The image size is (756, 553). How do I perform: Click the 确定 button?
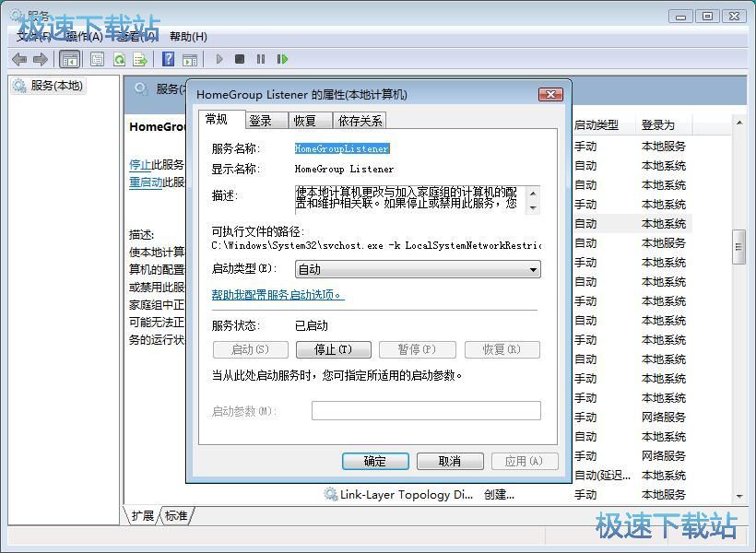point(375,461)
